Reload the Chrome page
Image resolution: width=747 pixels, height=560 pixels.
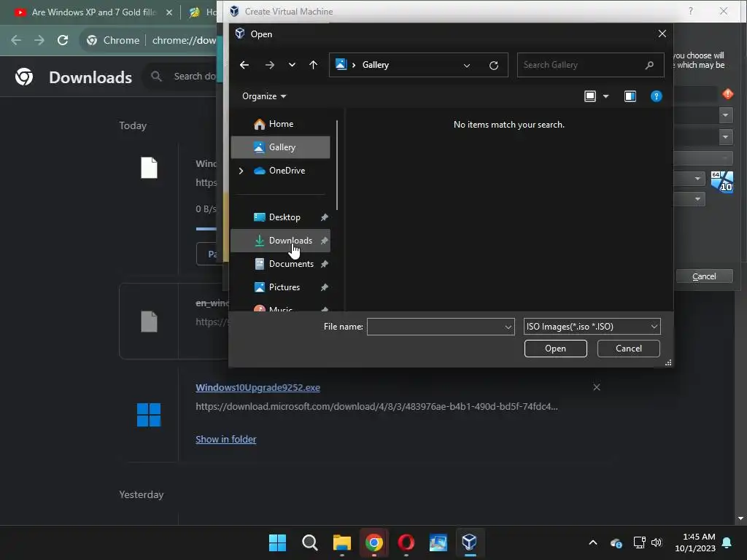pos(63,40)
